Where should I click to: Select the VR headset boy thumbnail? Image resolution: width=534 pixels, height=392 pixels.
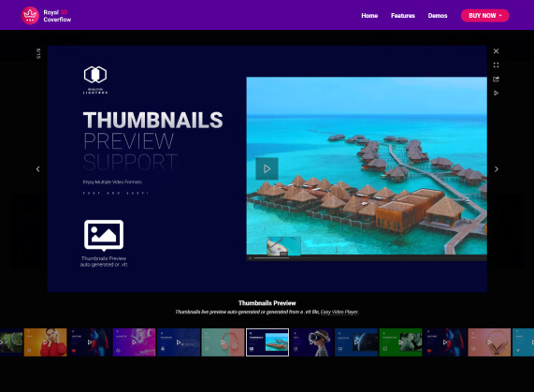[x=311, y=342]
